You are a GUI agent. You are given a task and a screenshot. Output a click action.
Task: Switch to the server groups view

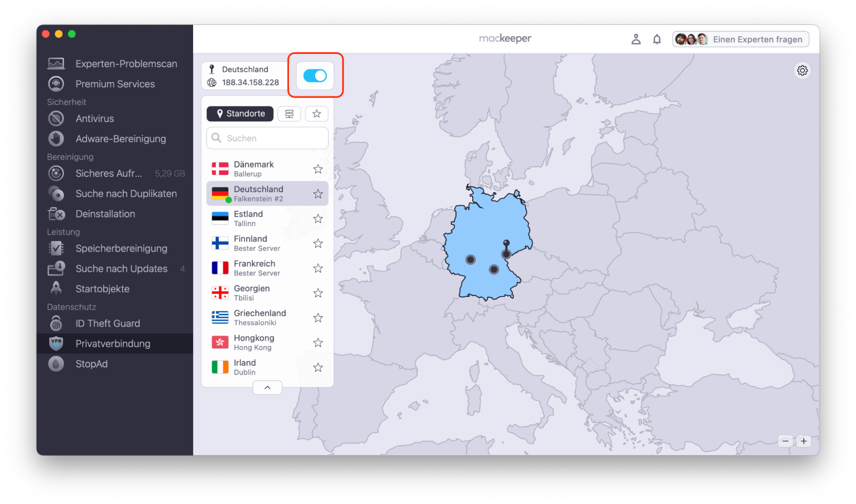pos(289,113)
